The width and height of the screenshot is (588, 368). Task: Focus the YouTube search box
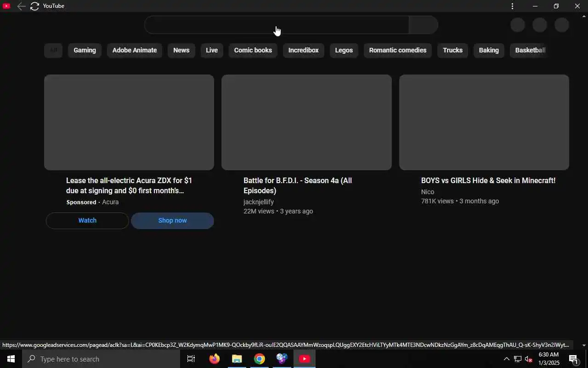(277, 25)
